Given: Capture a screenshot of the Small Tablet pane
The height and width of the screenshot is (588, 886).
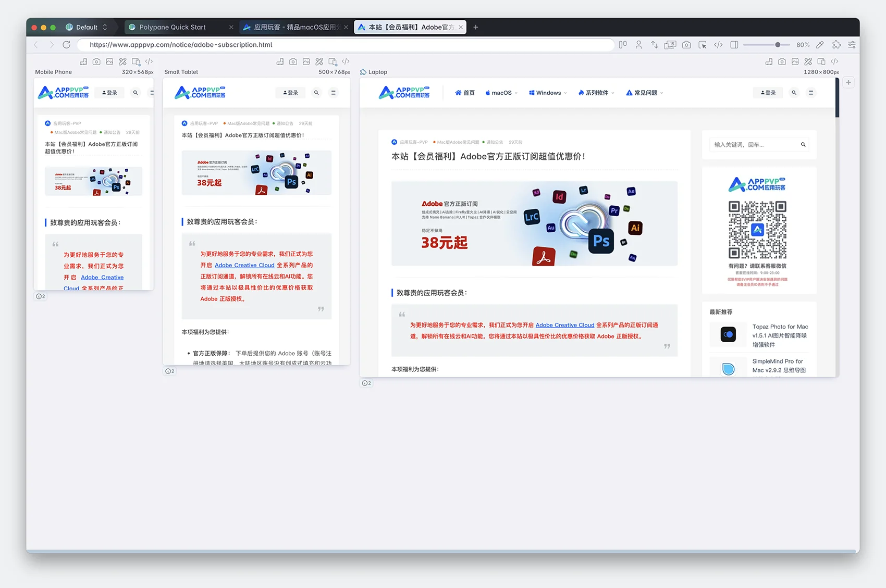Looking at the screenshot, I should (x=293, y=61).
